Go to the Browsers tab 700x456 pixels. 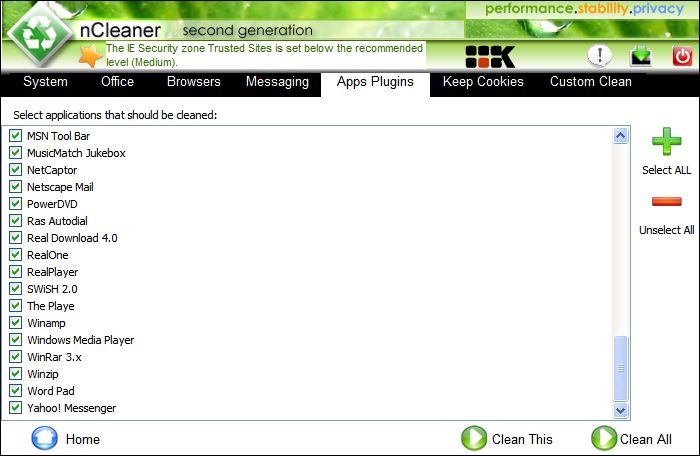coord(194,82)
